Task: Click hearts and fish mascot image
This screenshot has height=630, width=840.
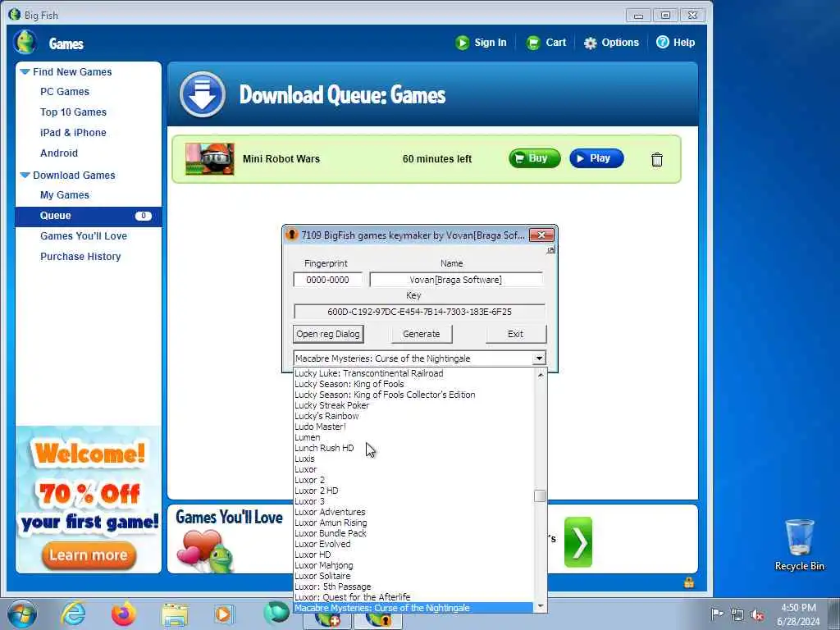Action: click(x=206, y=550)
